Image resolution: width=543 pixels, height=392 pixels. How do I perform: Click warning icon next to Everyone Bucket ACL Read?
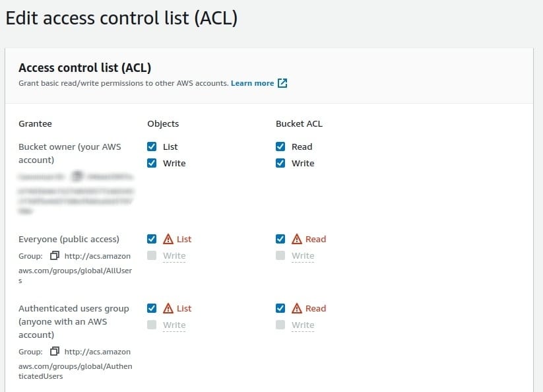[x=297, y=239]
